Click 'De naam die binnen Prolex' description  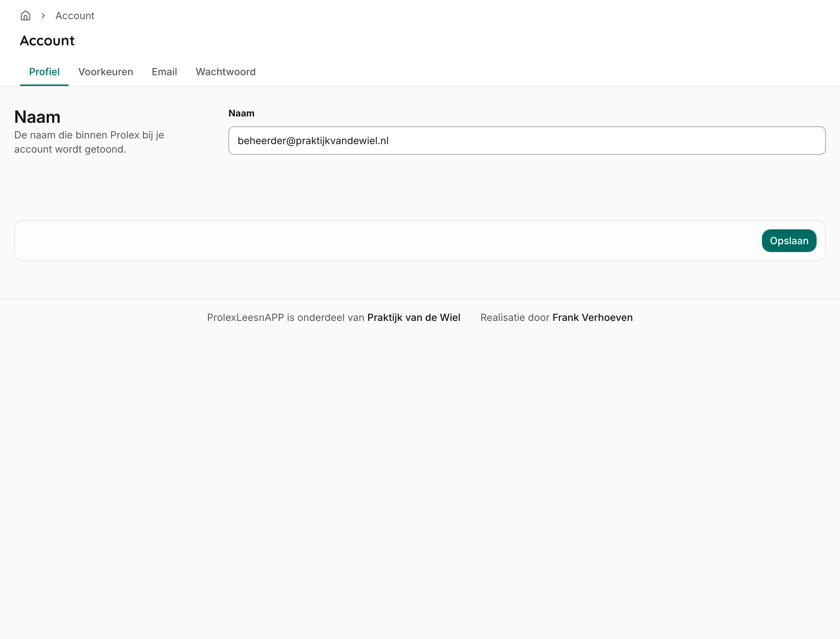coord(89,142)
